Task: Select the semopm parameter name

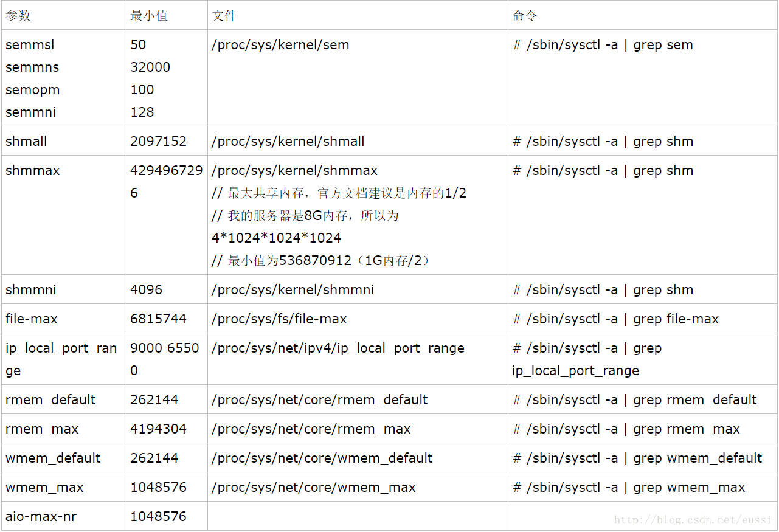Action: pyautogui.click(x=33, y=89)
